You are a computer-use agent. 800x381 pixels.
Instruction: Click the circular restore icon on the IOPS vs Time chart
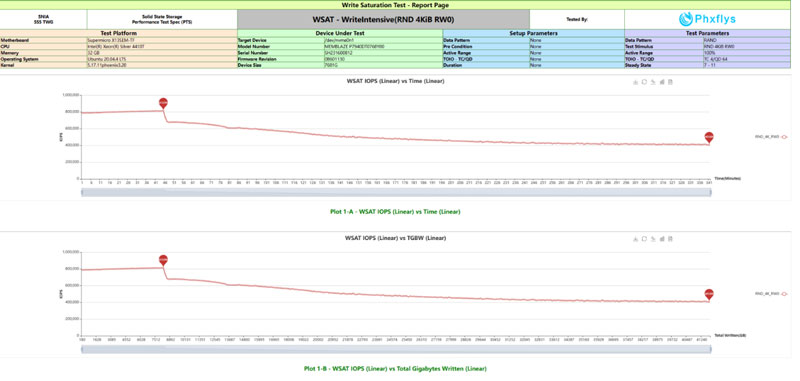pos(644,82)
